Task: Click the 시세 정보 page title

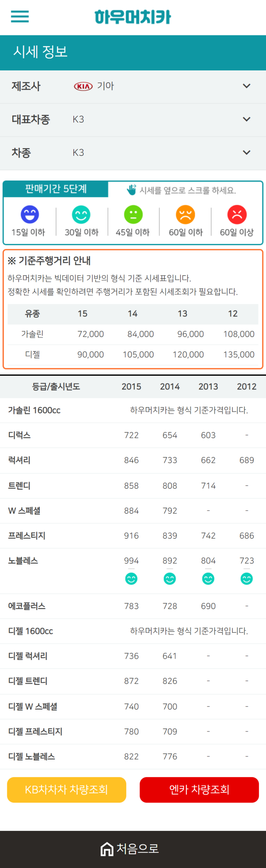Action: 40,52
